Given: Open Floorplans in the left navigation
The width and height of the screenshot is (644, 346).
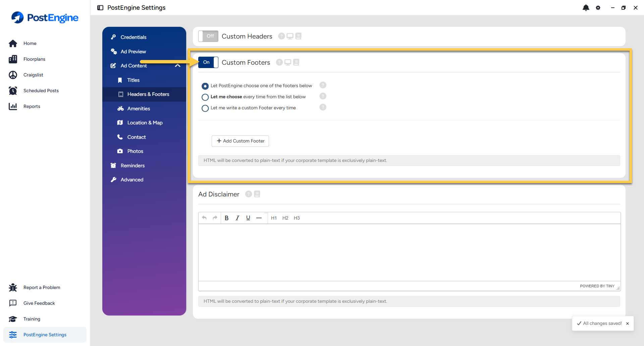Looking at the screenshot, I should pyautogui.click(x=45, y=59).
